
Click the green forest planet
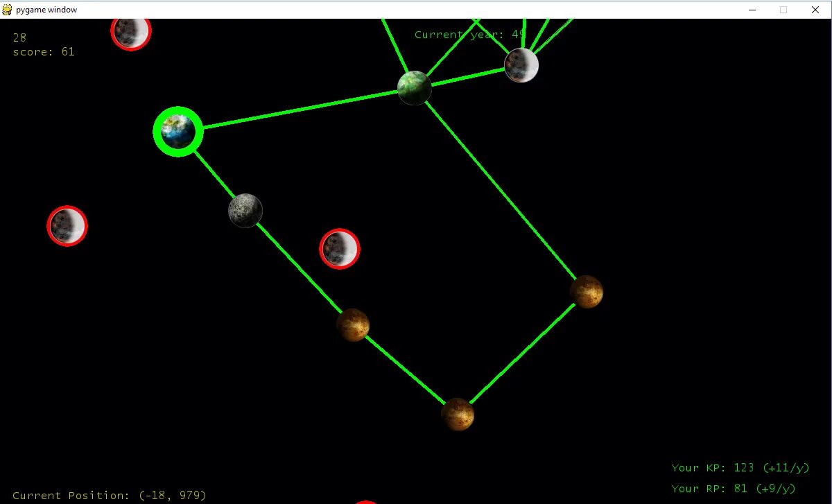415,88
